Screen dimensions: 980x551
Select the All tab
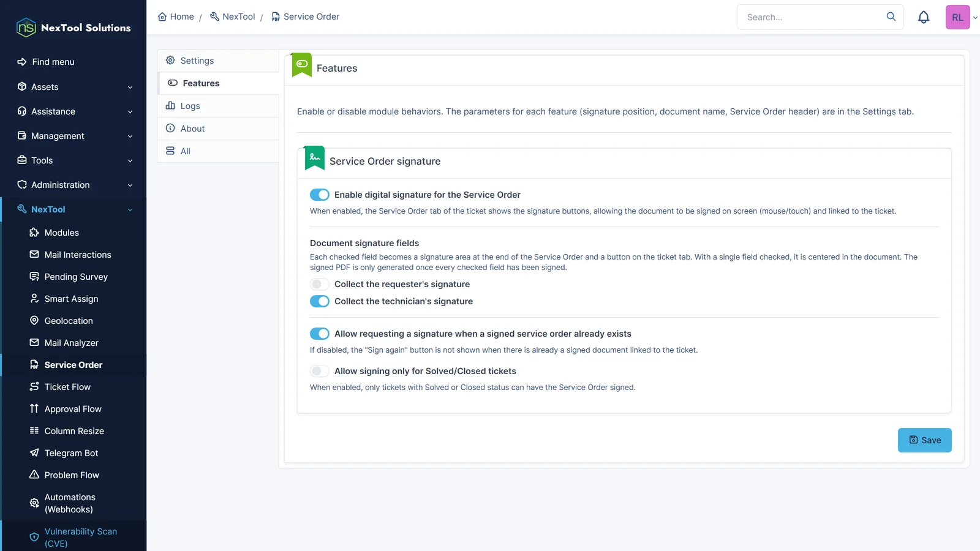coord(218,151)
